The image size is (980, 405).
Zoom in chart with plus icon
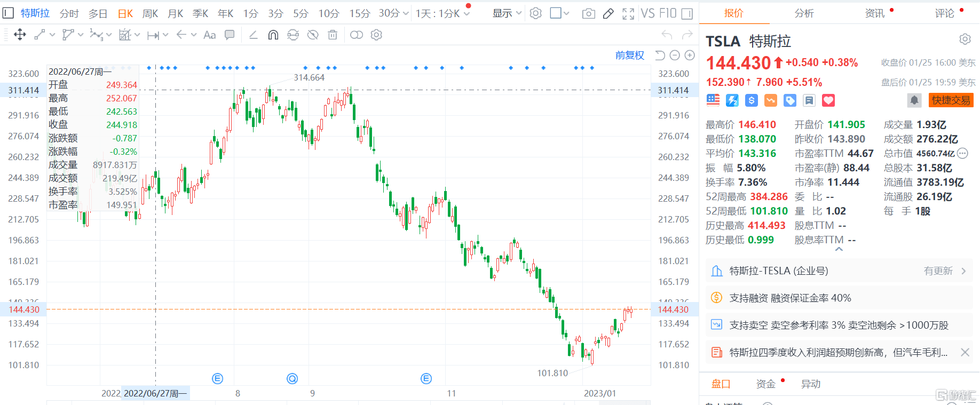click(690, 55)
